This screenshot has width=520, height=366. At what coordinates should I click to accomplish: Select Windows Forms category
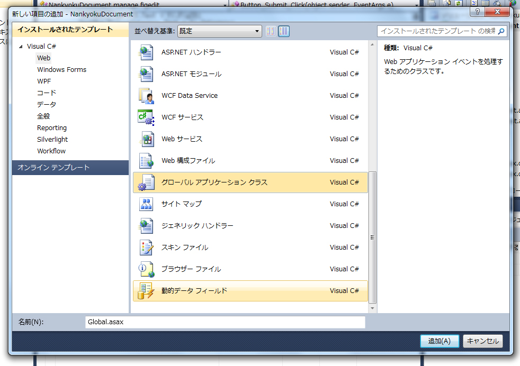[62, 70]
